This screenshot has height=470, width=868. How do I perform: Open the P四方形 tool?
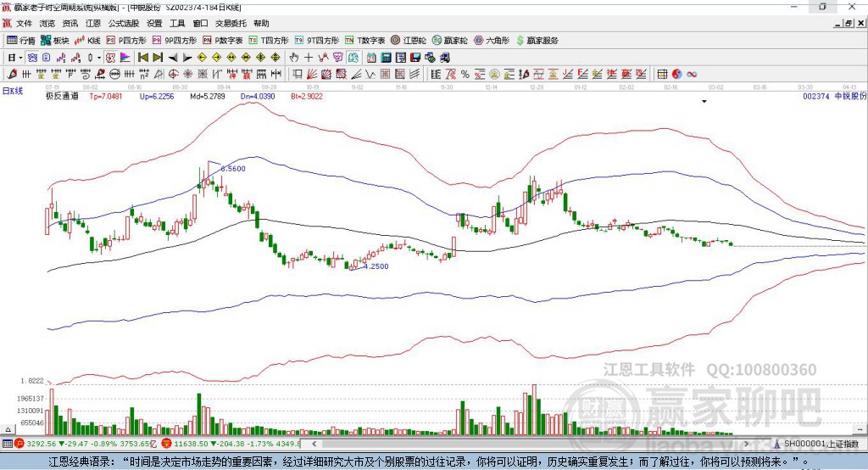pyautogui.click(x=126, y=41)
